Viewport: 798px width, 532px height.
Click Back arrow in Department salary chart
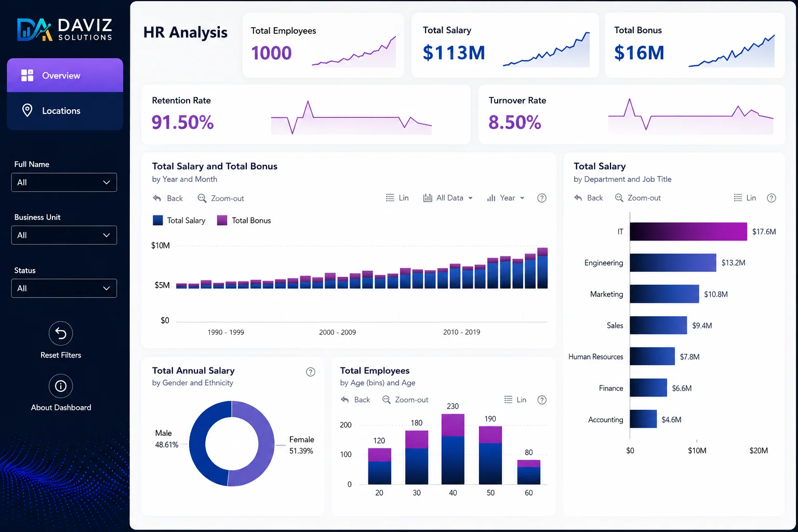578,198
